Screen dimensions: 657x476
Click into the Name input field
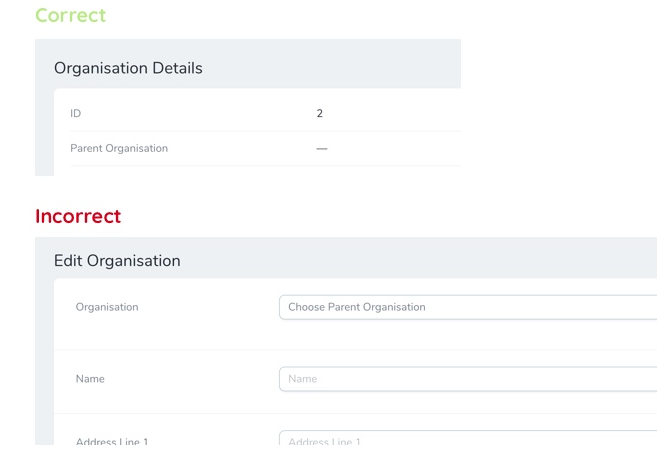click(x=467, y=379)
